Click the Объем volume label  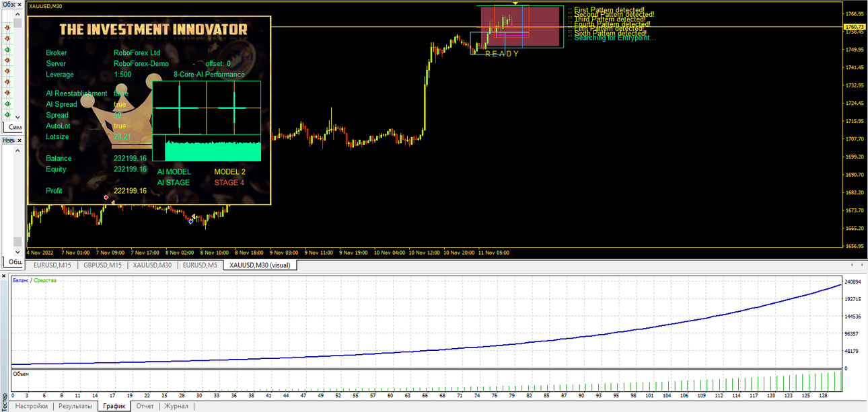20,373
